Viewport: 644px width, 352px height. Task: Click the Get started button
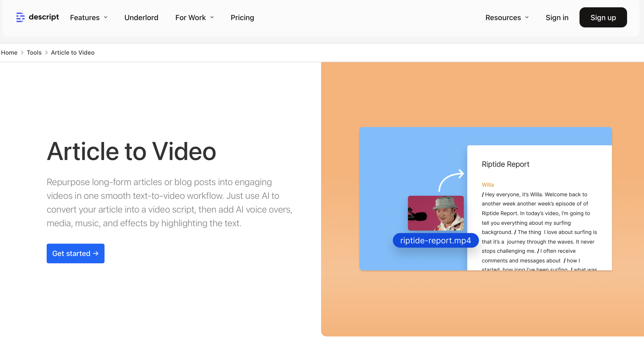pyautogui.click(x=75, y=253)
